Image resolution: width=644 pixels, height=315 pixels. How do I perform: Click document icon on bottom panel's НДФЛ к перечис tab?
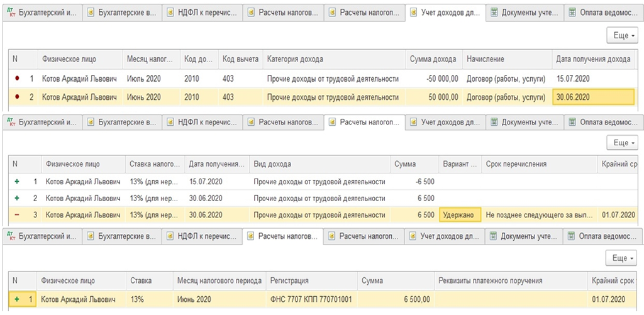[171, 237]
